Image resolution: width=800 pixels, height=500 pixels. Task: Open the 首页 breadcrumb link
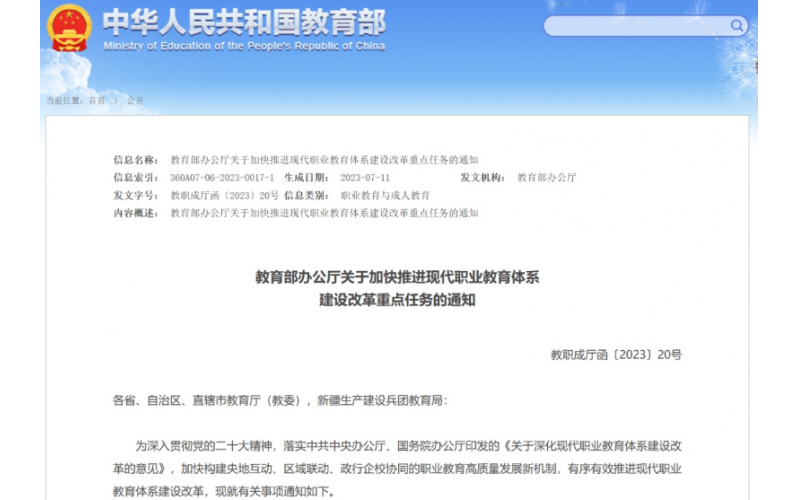(97, 101)
